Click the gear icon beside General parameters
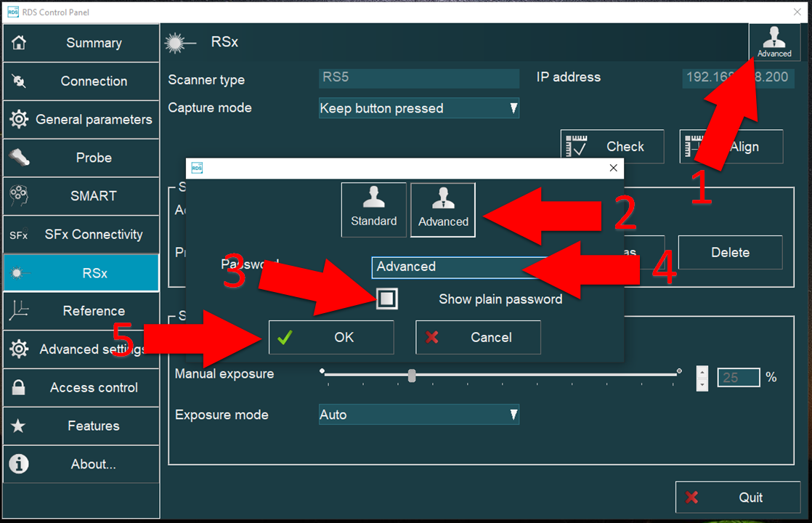Screen dimensions: 812x523 click(19, 119)
